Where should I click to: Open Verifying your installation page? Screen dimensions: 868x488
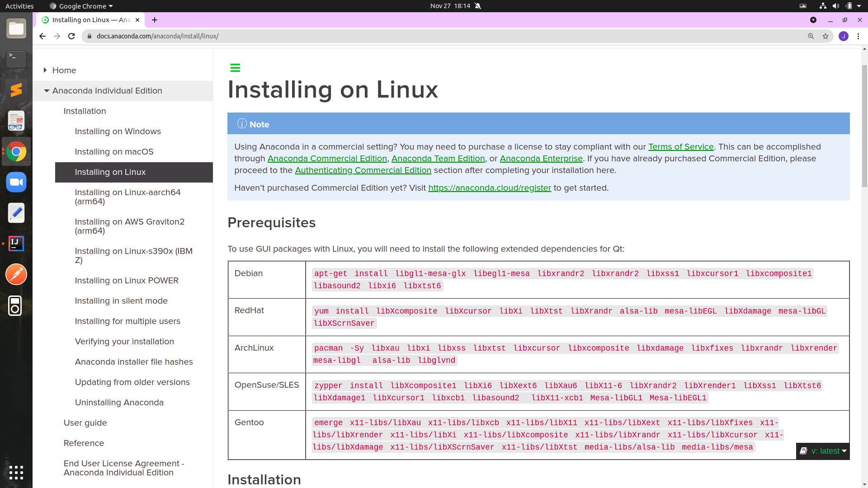[x=124, y=342]
